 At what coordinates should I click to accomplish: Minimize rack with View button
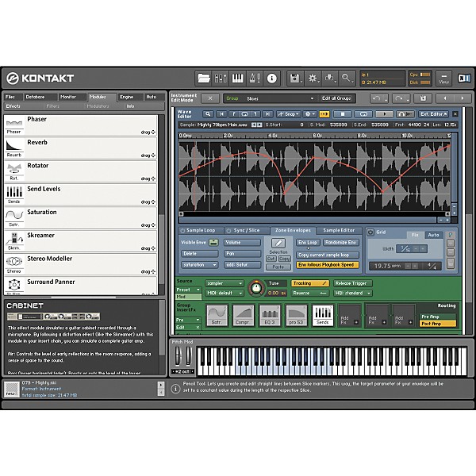(443, 79)
